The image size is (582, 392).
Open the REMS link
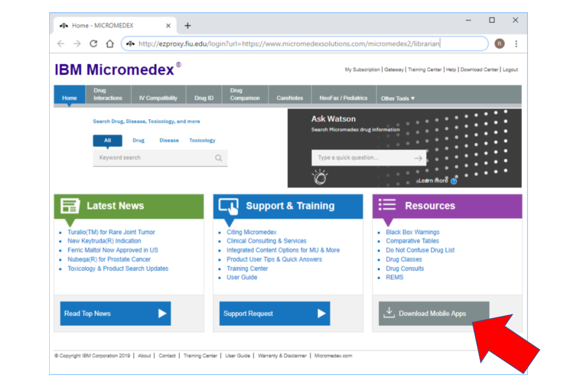pyautogui.click(x=394, y=277)
